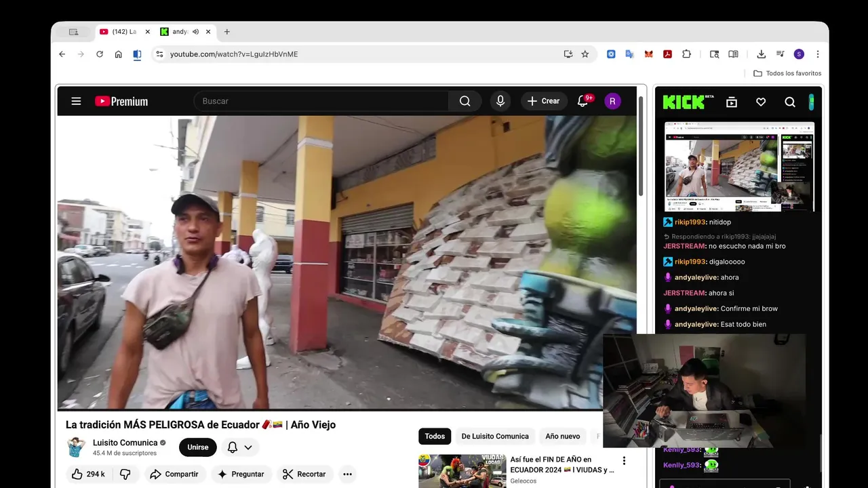The image size is (868, 488).
Task: Click install/cast icon in address bar
Action: pos(568,54)
